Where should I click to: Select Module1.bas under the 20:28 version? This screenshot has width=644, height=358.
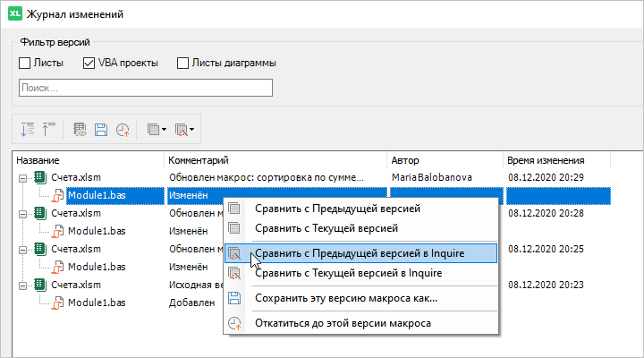pyautogui.click(x=97, y=231)
